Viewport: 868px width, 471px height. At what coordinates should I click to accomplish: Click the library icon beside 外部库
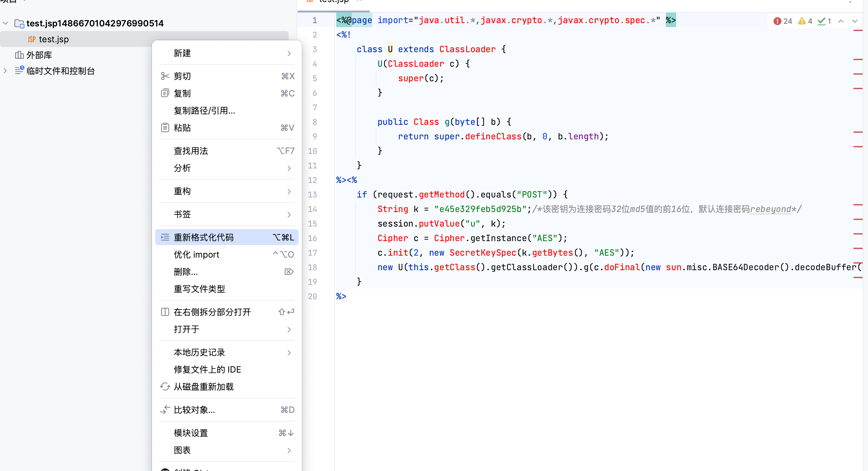pos(19,55)
